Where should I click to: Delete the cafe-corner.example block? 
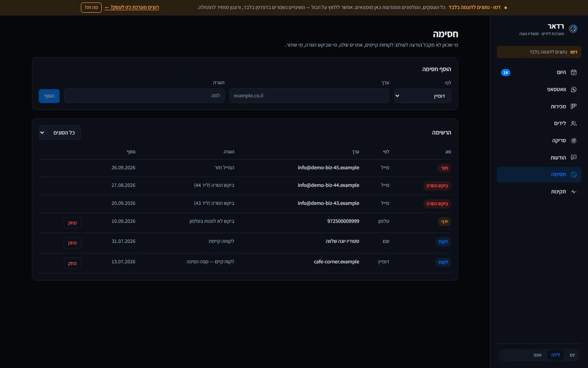pyautogui.click(x=72, y=263)
